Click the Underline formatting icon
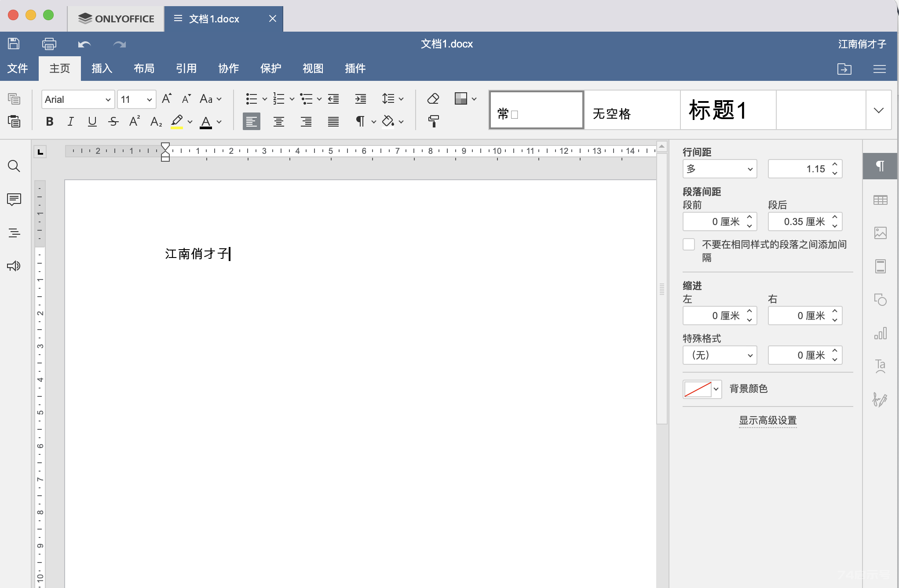Screen dimensions: 899x588 coord(92,121)
